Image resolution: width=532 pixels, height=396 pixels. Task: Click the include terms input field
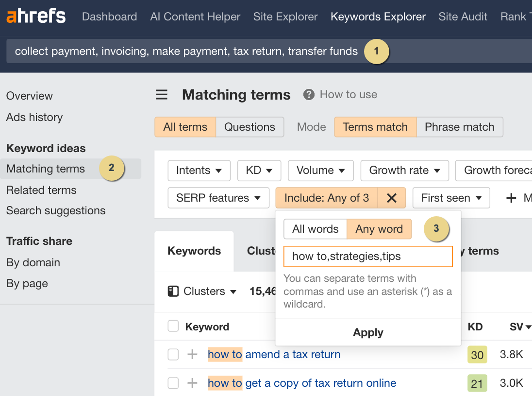pyautogui.click(x=368, y=257)
